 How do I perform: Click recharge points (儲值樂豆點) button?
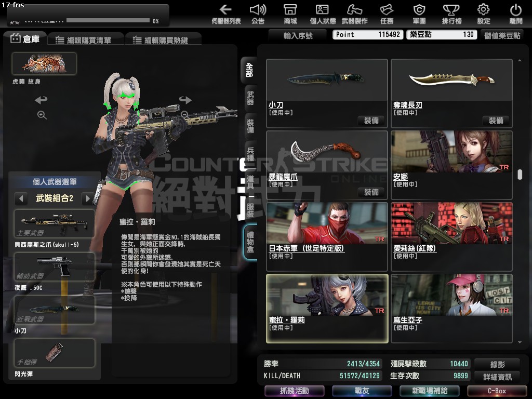[502, 35]
